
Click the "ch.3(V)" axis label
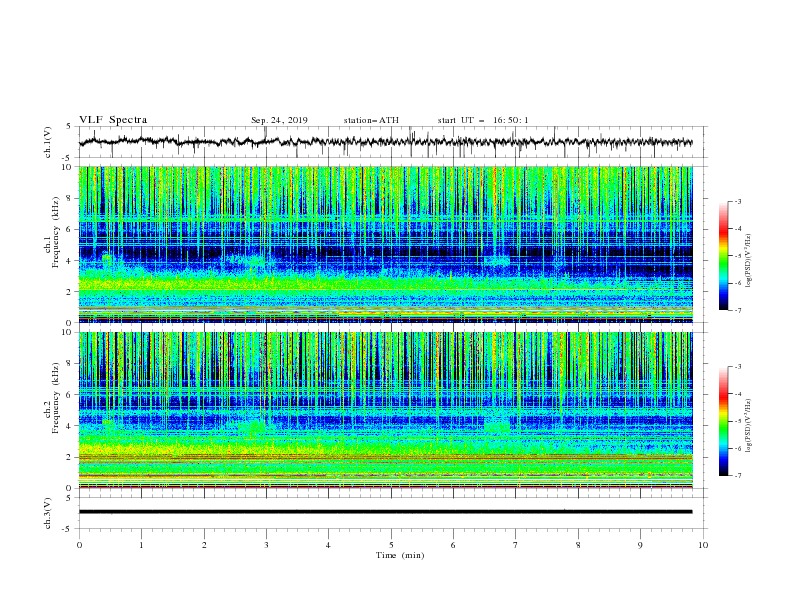coord(48,513)
